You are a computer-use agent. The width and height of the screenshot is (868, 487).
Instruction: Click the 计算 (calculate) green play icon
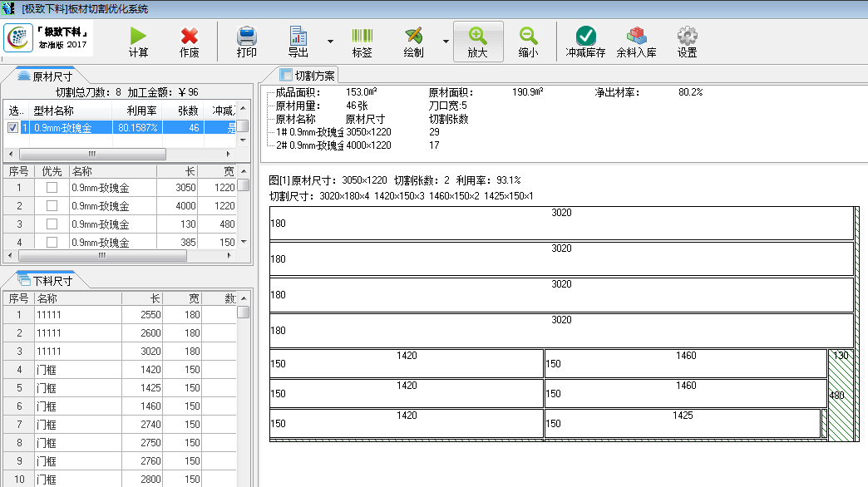[138, 37]
